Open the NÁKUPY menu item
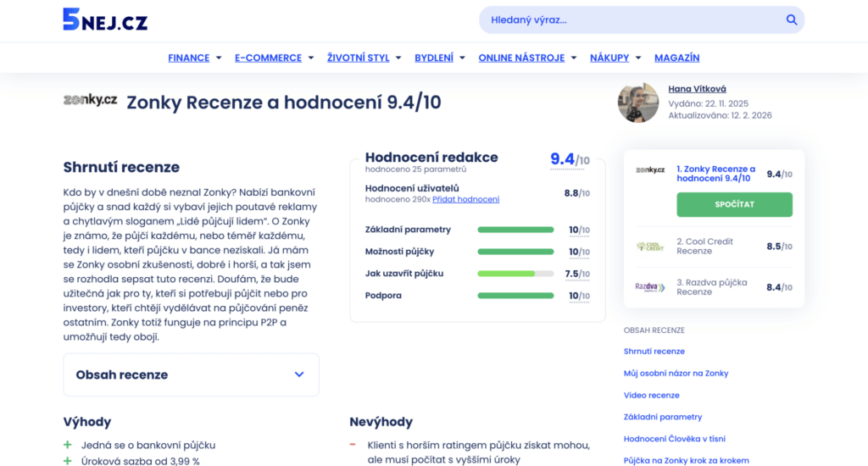 point(609,58)
